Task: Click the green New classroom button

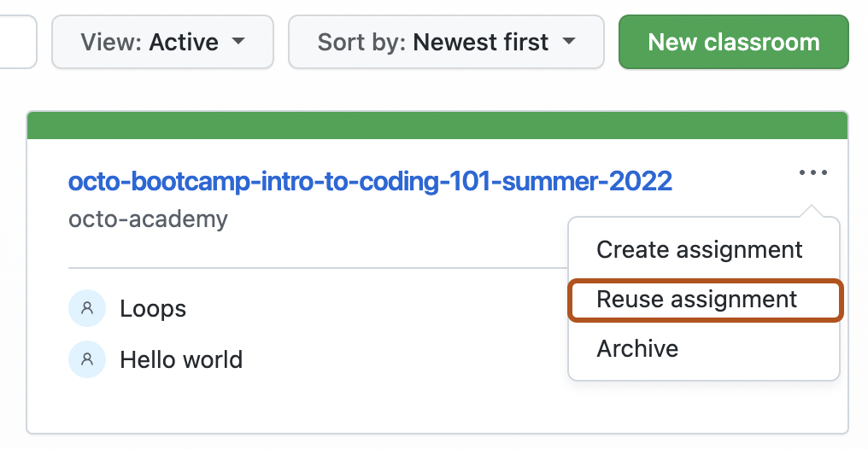Action: click(734, 42)
